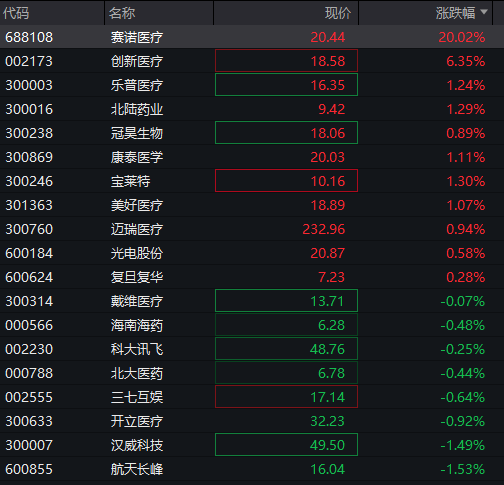Click price 20.03 of 康泰医学
Image resolution: width=504 pixels, height=485 pixels.
point(328,157)
